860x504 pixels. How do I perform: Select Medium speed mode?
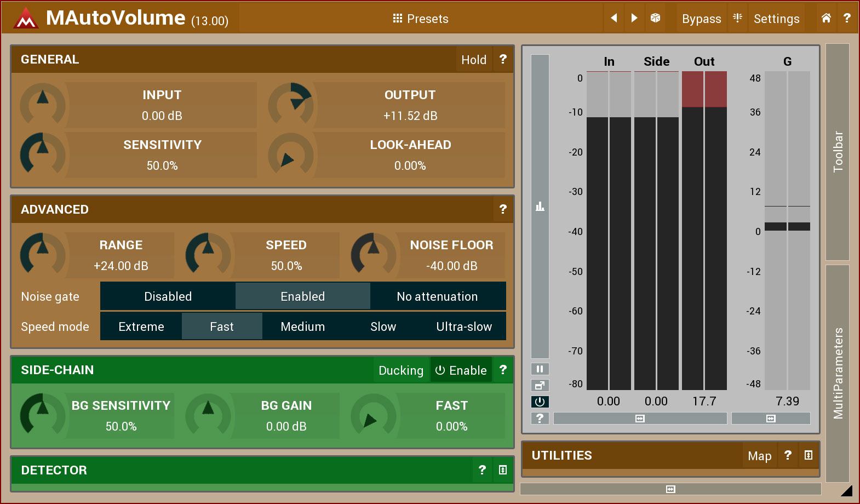302,327
